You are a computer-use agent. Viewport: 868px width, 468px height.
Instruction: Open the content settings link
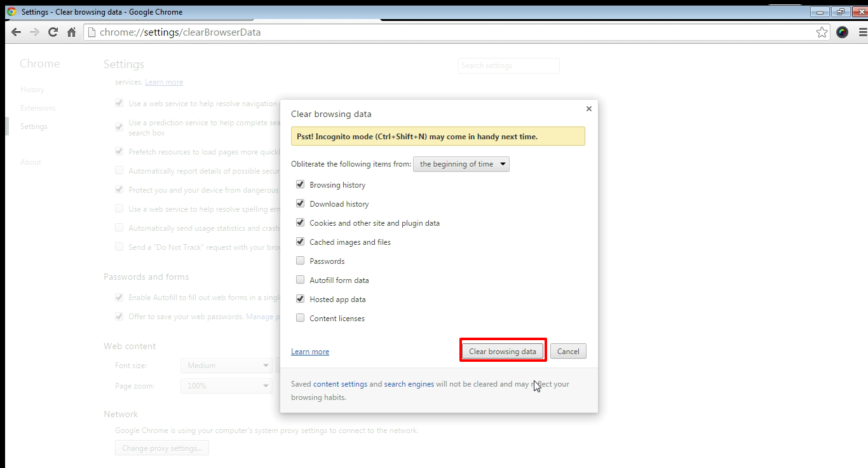[x=340, y=384]
